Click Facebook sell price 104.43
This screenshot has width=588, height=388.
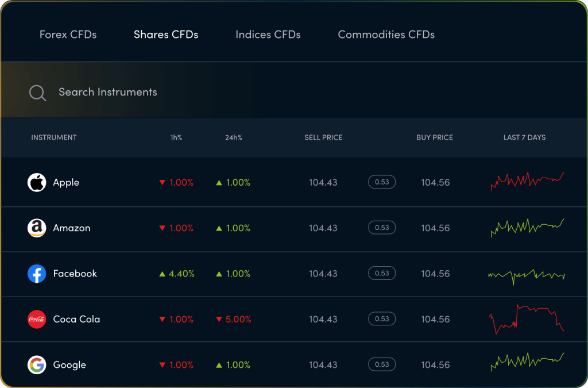[323, 274]
